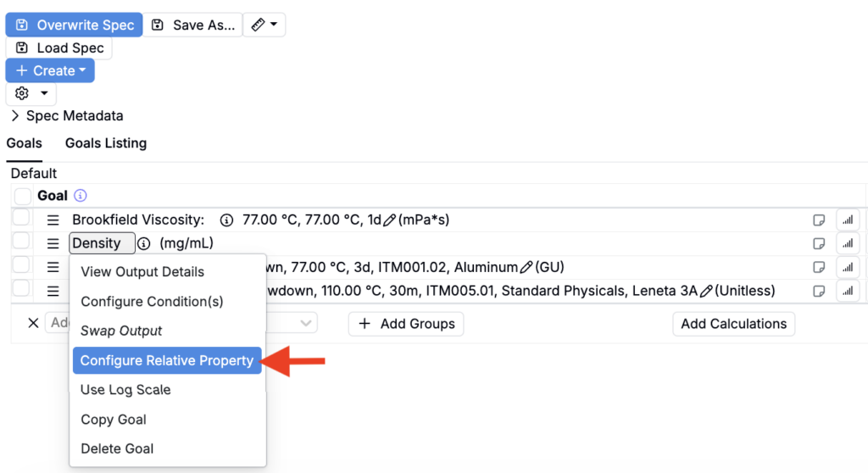Screen dimensions: 868x473
Task: Select Configure Relative Property menu item
Action: point(167,361)
